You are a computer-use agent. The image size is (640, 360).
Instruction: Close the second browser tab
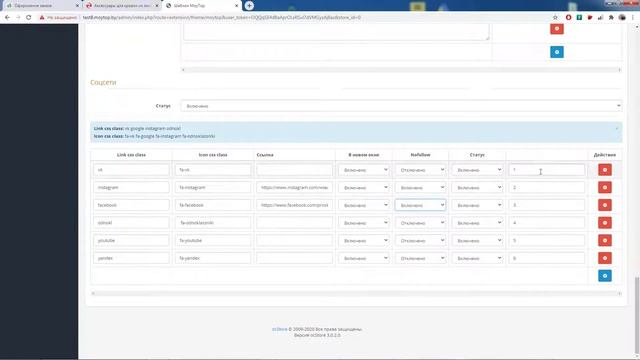[x=157, y=6]
